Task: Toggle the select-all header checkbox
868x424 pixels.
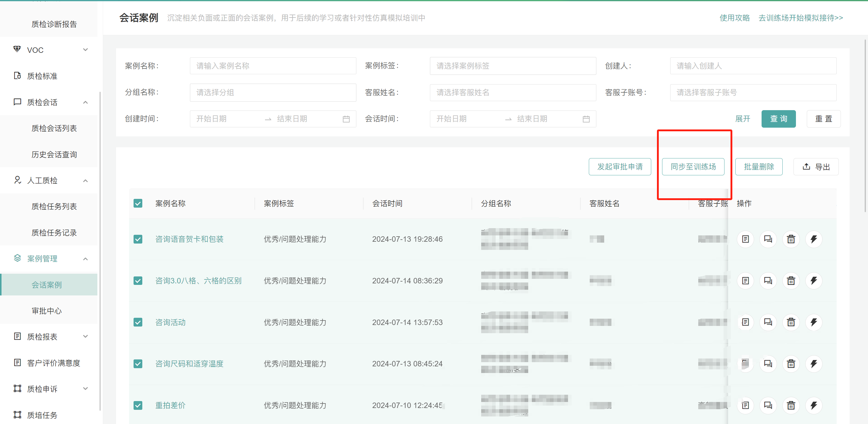Action: coord(138,203)
